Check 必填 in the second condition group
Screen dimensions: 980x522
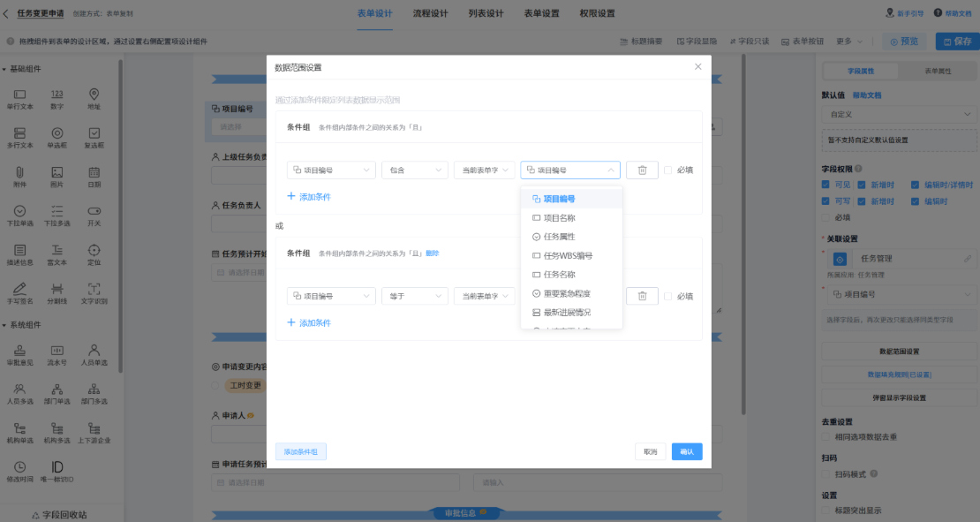(668, 297)
